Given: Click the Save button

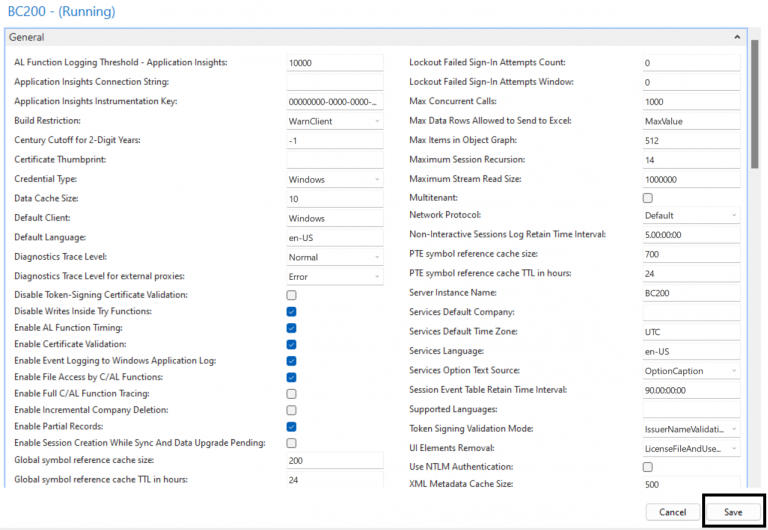Looking at the screenshot, I should click(x=733, y=512).
